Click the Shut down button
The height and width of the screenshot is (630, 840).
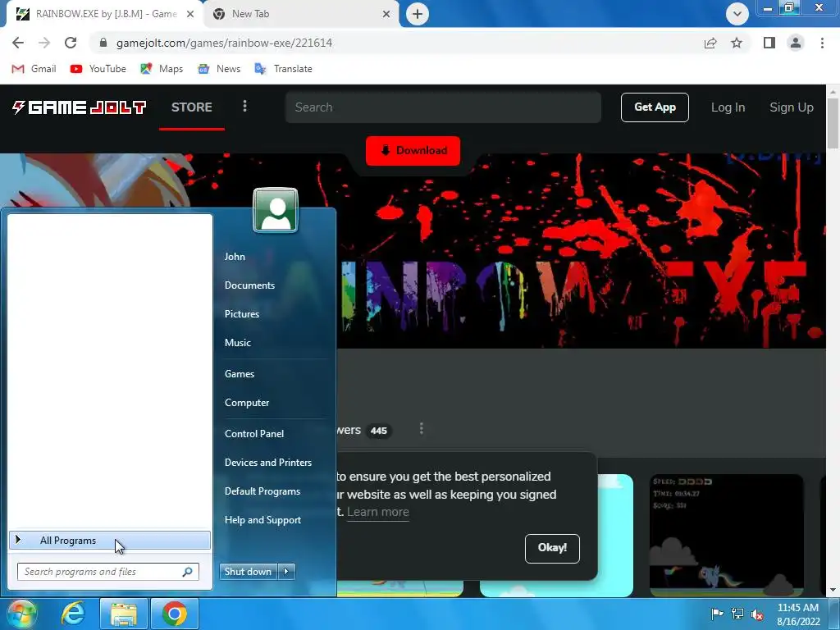[249, 572]
